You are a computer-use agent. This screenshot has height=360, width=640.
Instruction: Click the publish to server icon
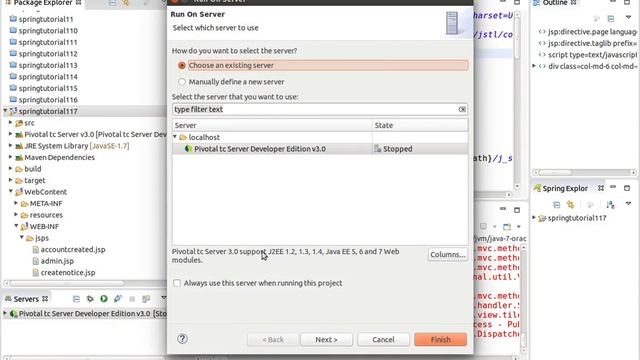[146, 299]
